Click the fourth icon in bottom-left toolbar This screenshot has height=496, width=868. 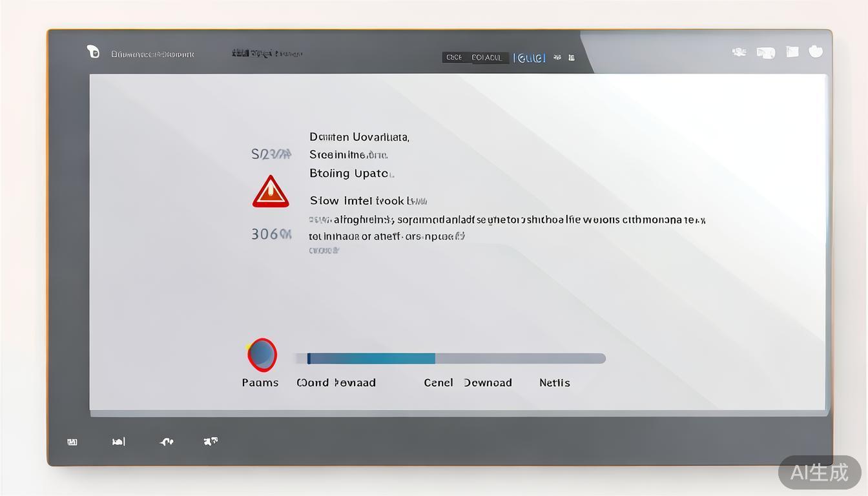click(x=211, y=441)
